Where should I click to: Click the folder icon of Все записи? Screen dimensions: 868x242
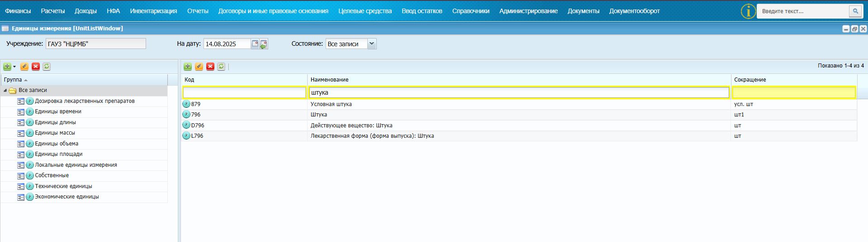[13, 91]
